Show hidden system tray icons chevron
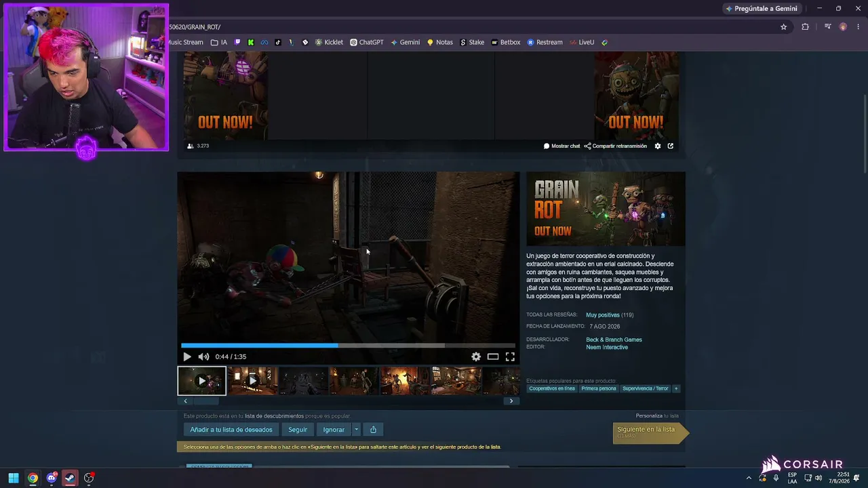Image resolution: width=868 pixels, height=488 pixels. (749, 478)
